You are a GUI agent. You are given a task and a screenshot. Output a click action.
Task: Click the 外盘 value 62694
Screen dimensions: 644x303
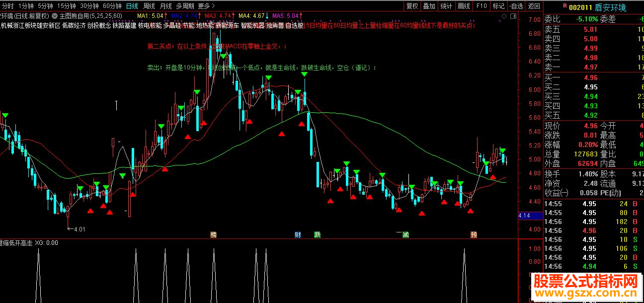[587, 163]
